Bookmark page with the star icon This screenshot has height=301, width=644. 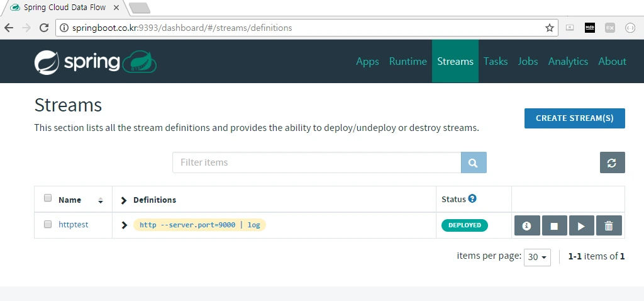(549, 28)
